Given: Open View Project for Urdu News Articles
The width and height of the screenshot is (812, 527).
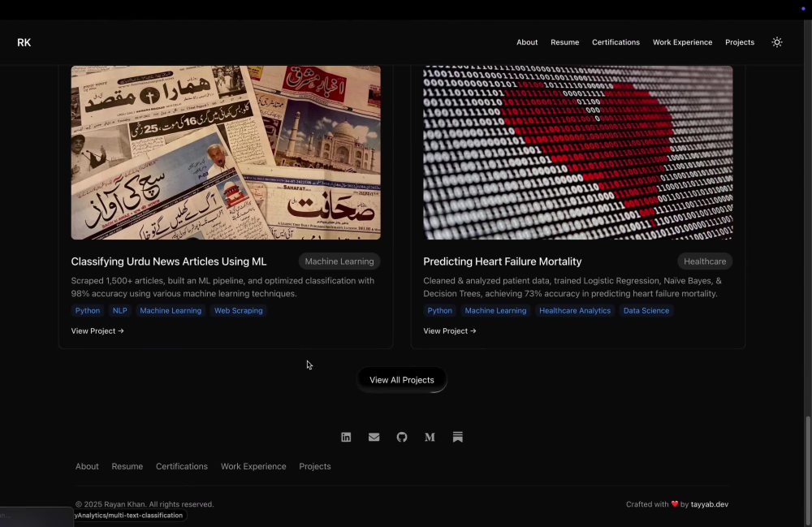Looking at the screenshot, I should pyautogui.click(x=97, y=330).
